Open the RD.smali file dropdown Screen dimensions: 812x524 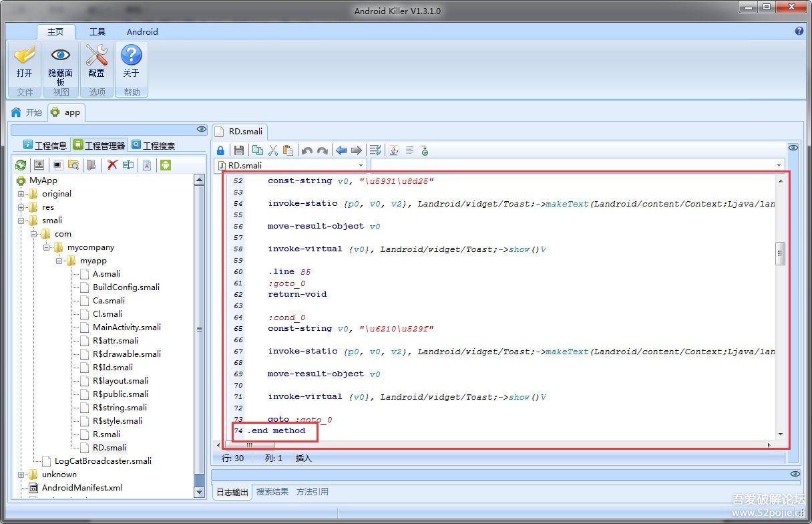(361, 165)
